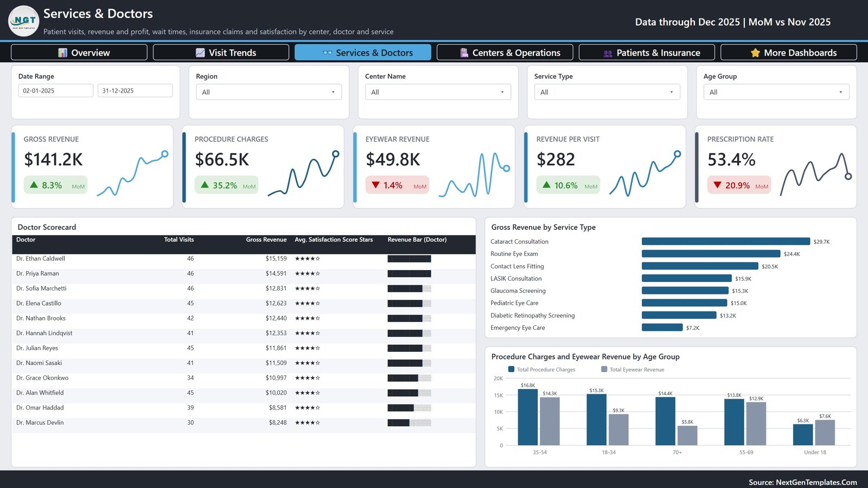Click the More Dashboards star icon
Image resolution: width=868 pixels, height=488 pixels.
[755, 53]
